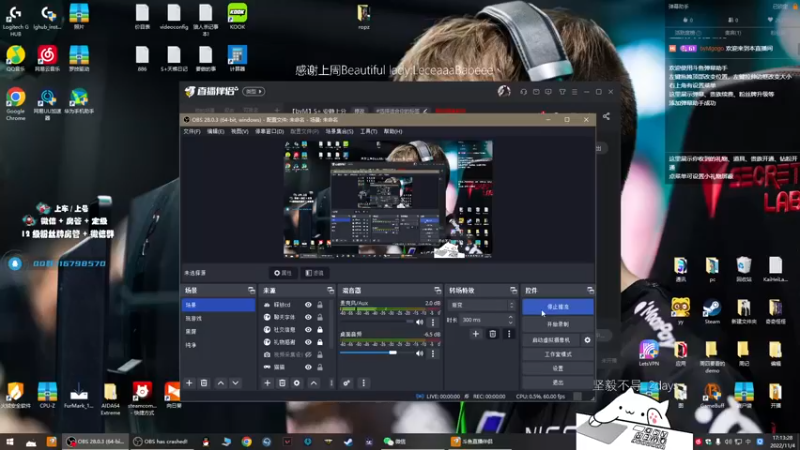Open the Mic/Aux channel three-dot menu

pos(433,322)
